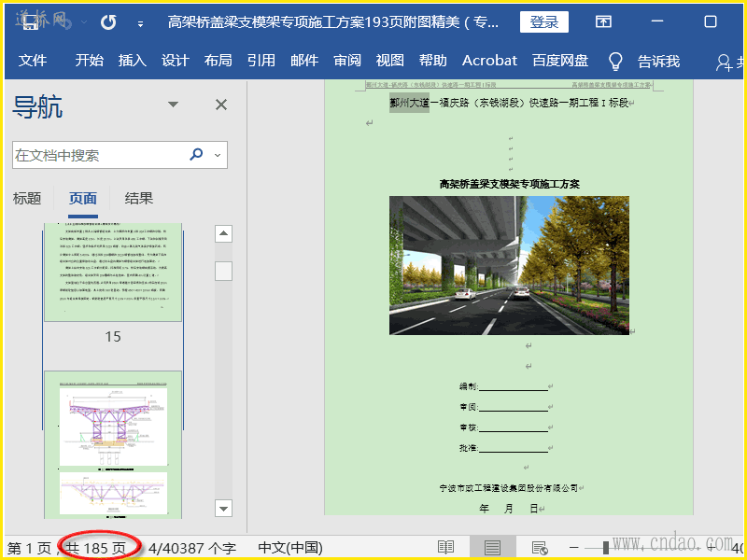Viewport: 747px width, 560px height.
Task: Click the 中文(中国) language indicator
Action: (290, 548)
